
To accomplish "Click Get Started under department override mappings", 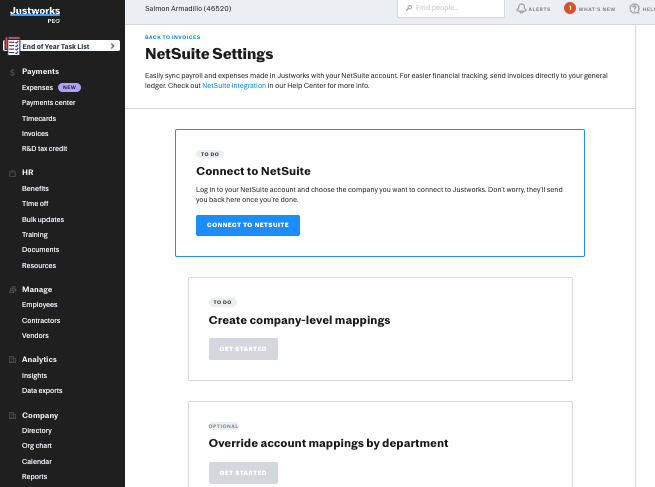I will (243, 473).
